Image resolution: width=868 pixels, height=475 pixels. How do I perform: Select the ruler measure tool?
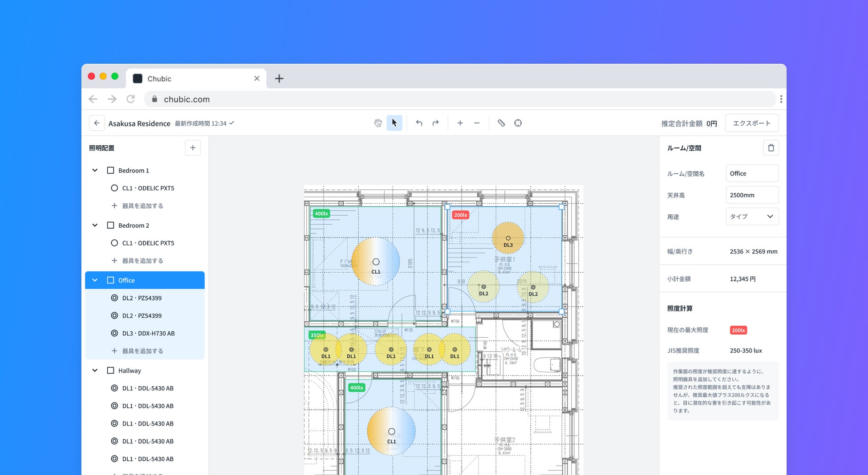501,123
